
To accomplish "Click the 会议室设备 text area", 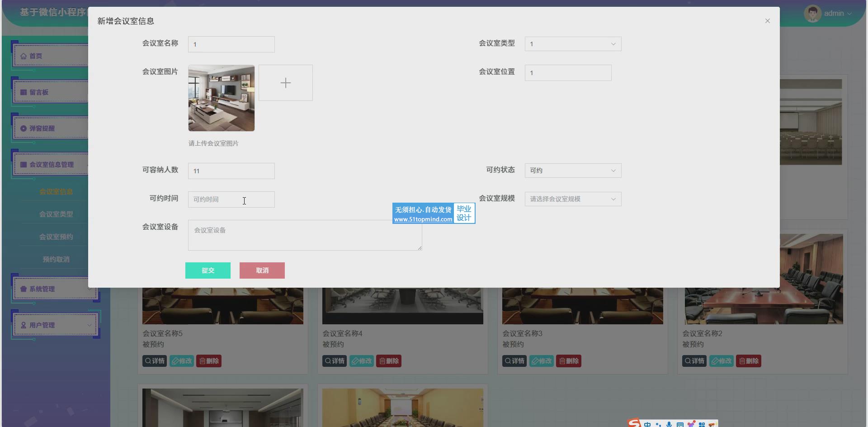I will point(305,235).
